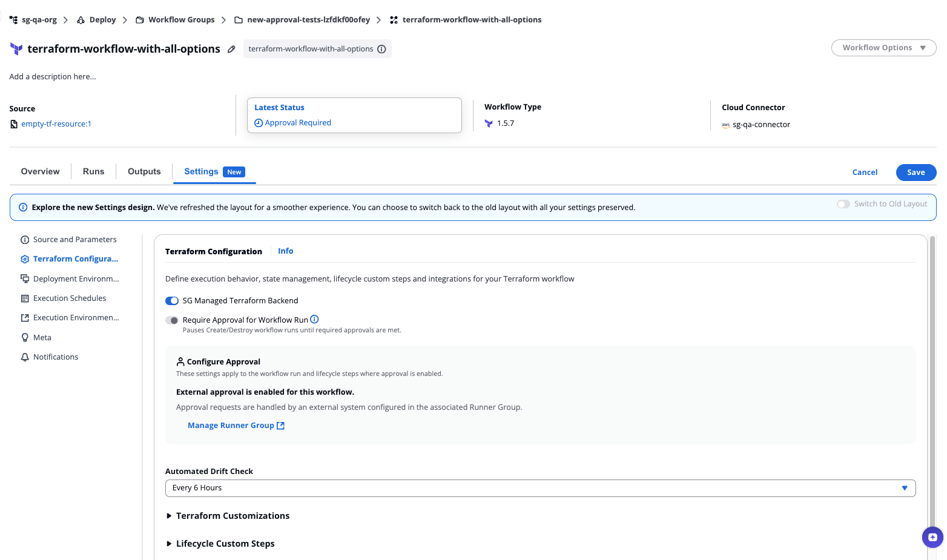The image size is (947, 560).
Task: Click the Manage Runner Group link
Action: pyautogui.click(x=231, y=425)
